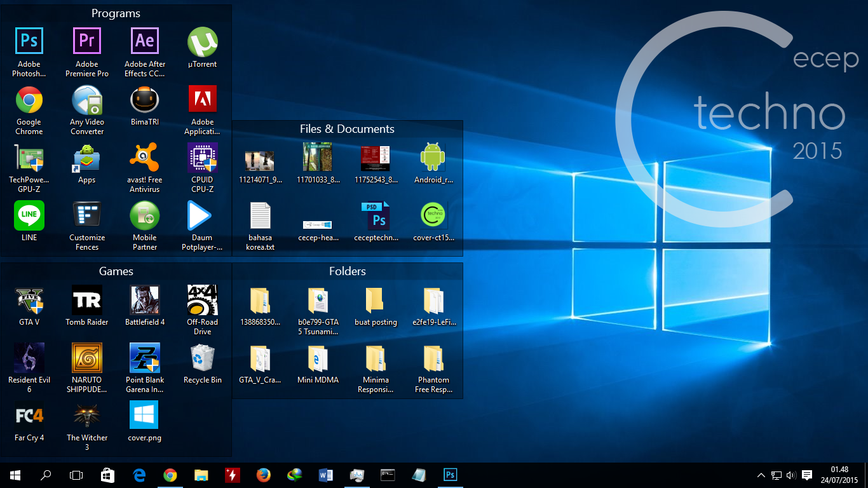Show hidden system tray icons
This screenshot has height=488, width=868.
[761, 475]
